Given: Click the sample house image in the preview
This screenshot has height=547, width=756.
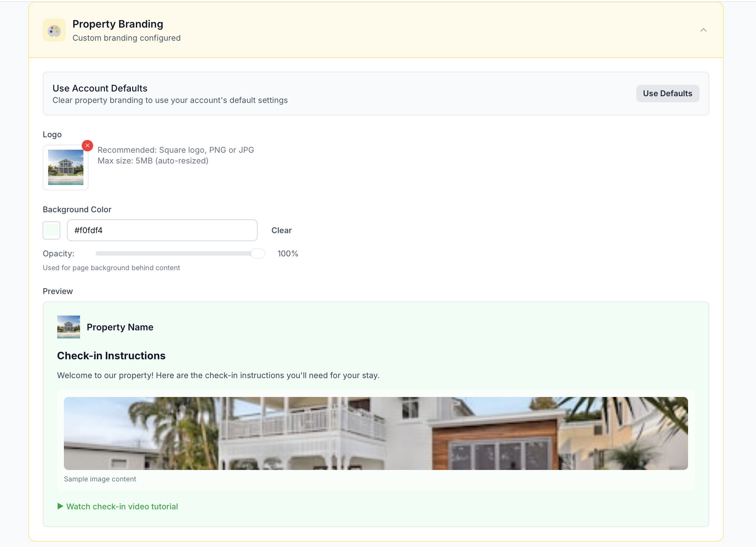Looking at the screenshot, I should [376, 433].
